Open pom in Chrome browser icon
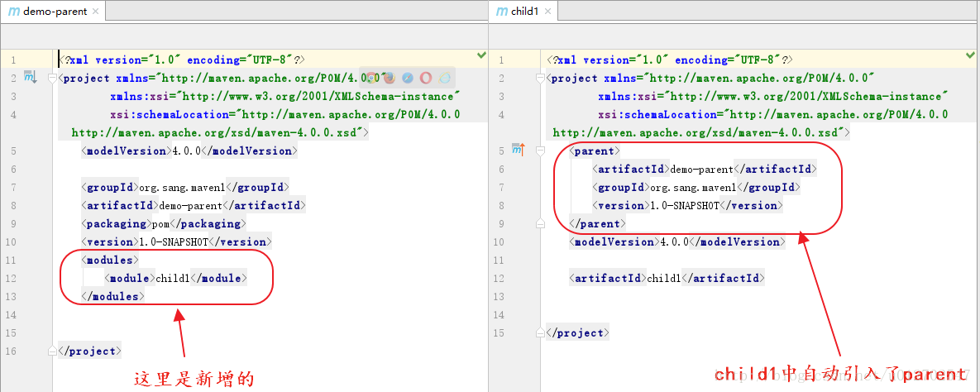Viewport: 980px width, 392px height. point(372,78)
